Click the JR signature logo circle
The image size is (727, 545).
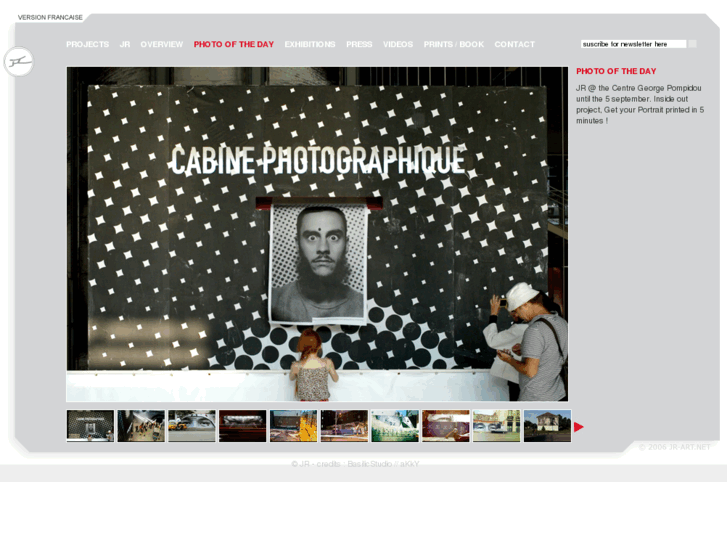19,61
